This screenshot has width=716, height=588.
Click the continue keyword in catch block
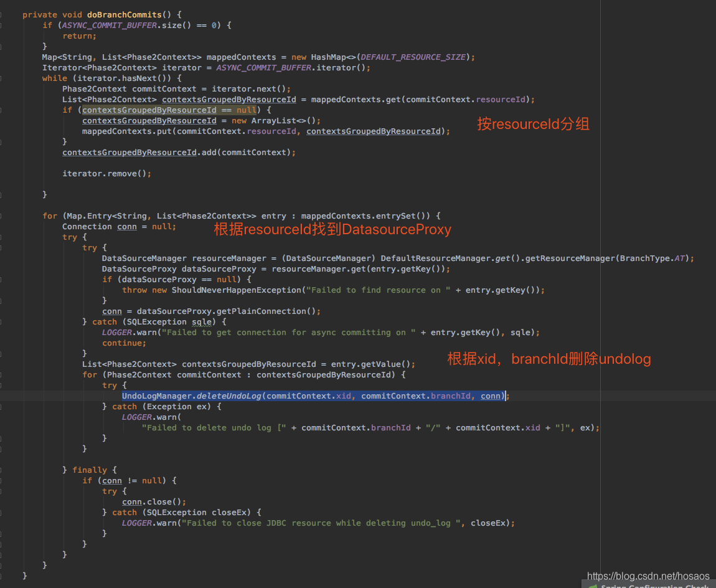(x=124, y=343)
